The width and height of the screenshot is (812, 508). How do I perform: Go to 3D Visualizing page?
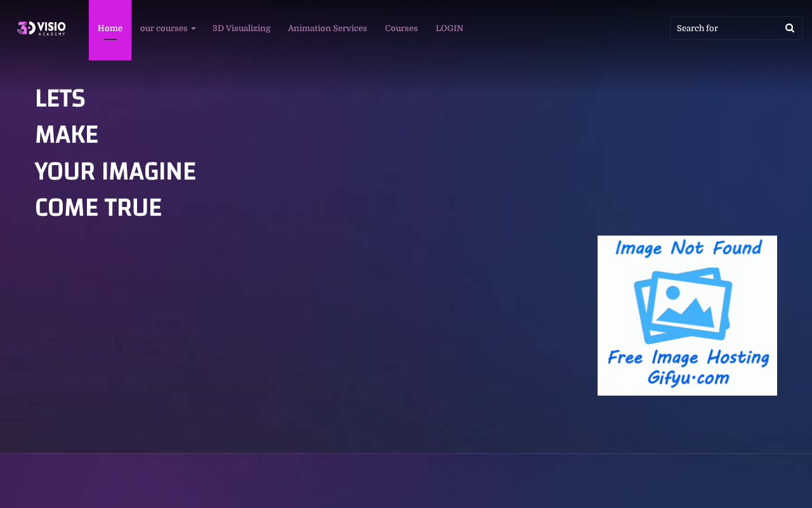(x=241, y=29)
